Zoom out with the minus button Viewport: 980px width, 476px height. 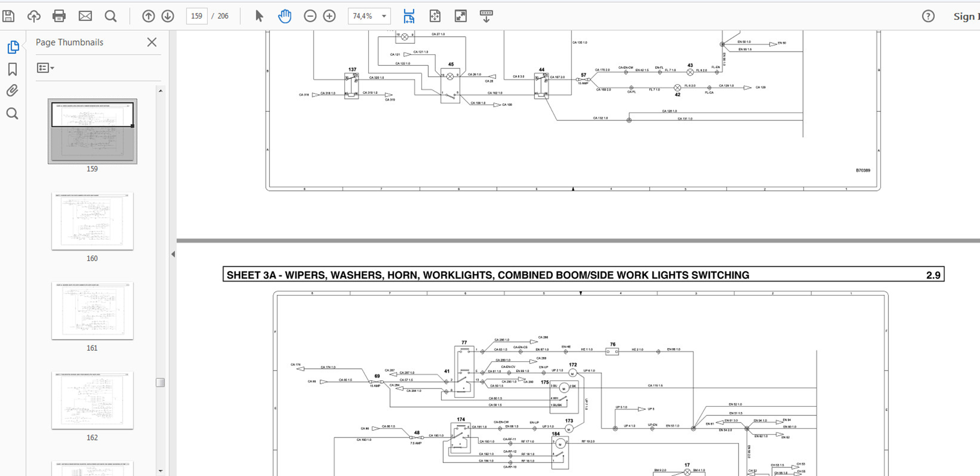(x=310, y=16)
